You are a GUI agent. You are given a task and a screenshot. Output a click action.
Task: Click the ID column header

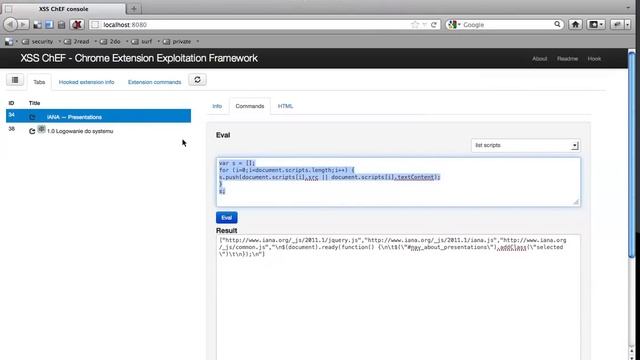[x=11, y=103]
